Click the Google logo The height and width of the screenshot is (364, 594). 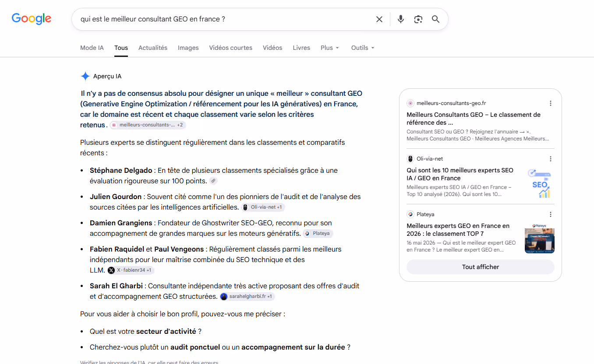pos(32,19)
